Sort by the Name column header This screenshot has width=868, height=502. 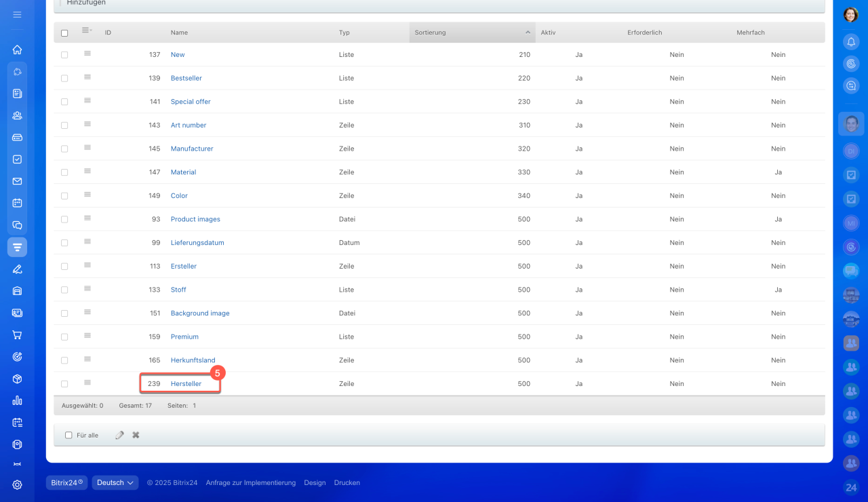179,33
